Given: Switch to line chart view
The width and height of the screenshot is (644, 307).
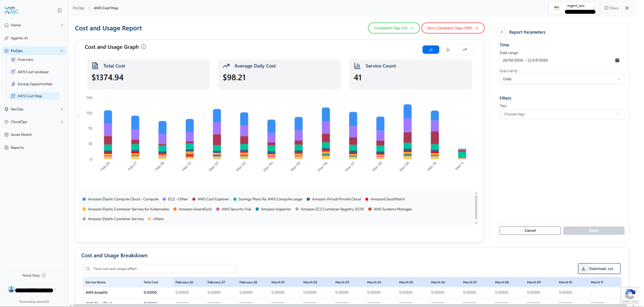Looking at the screenshot, I should click(x=464, y=50).
